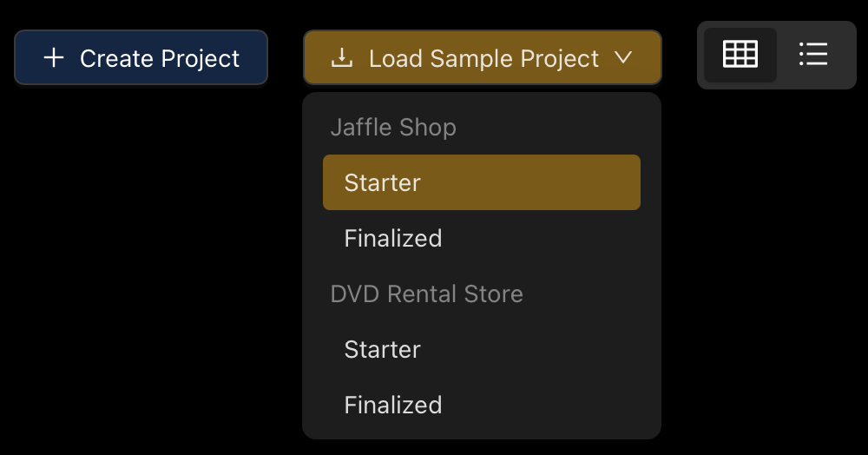This screenshot has height=455, width=868.
Task: Switch to the grid table view icon
Action: [x=740, y=55]
